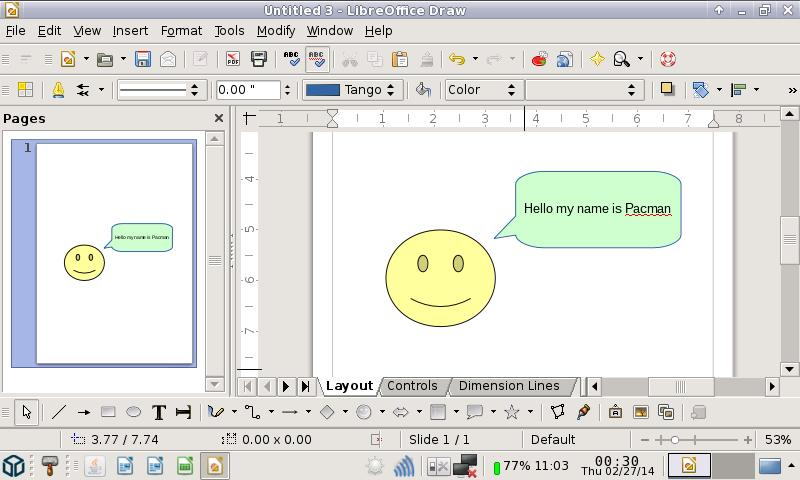Viewport: 800px width, 480px height.
Task: Click the zoom slider handle
Action: (674, 440)
